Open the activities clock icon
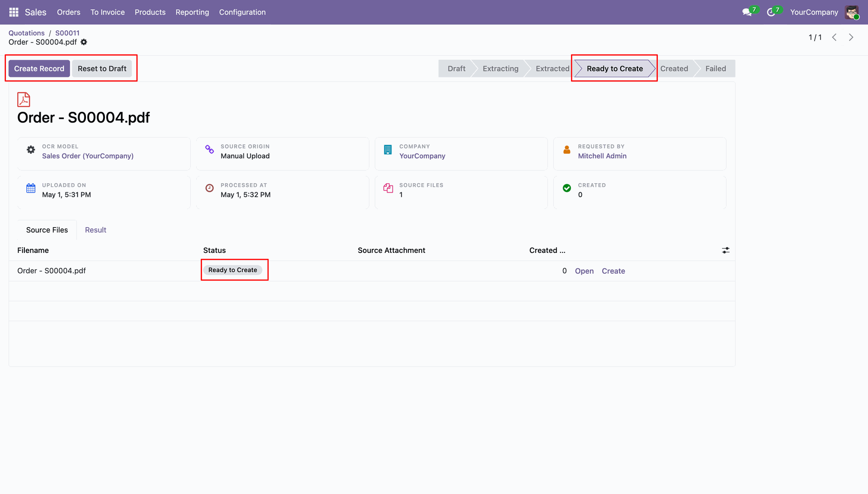Screen dimensions: 868x494 [771, 12]
